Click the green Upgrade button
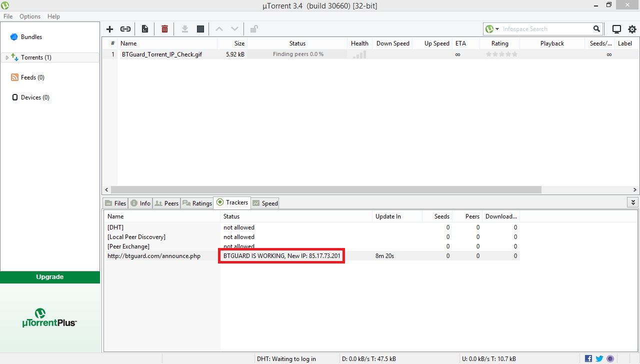The image size is (640, 364). tap(50, 277)
